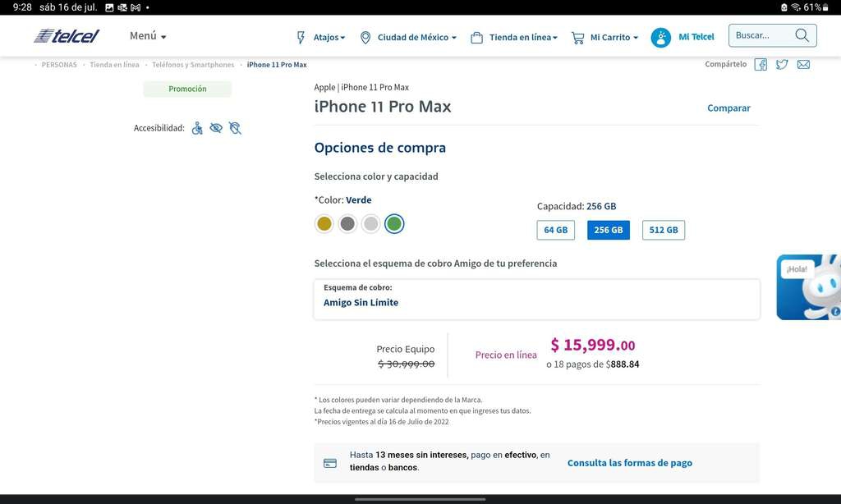Choose the gold color swatch
841x504 pixels.
(324, 223)
